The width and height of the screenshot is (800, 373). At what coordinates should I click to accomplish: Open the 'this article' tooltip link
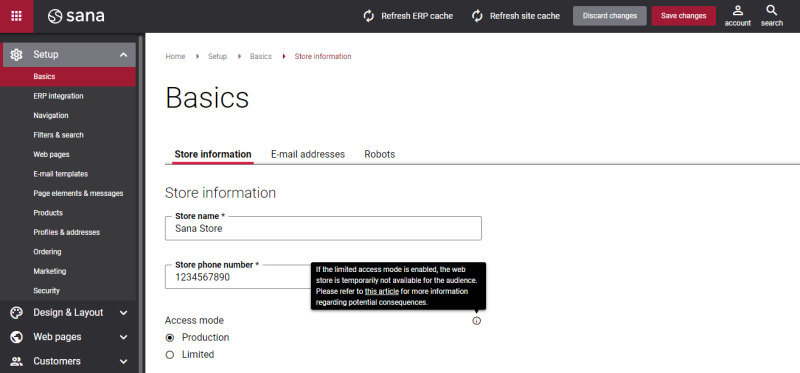(382, 291)
